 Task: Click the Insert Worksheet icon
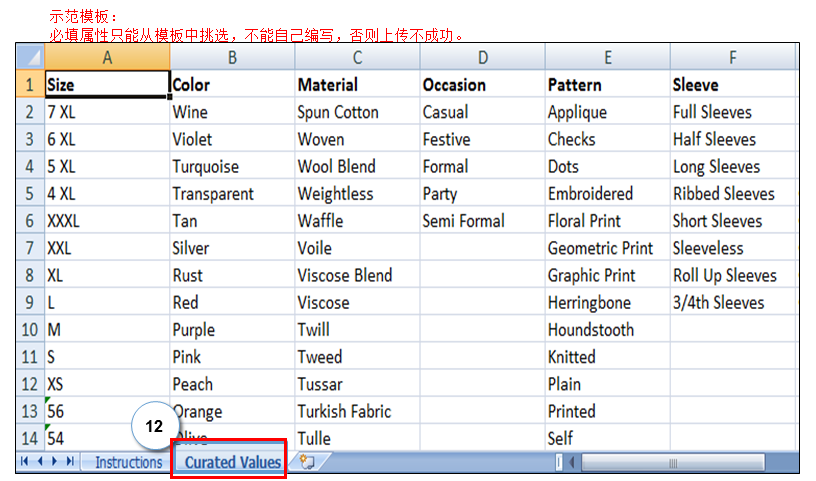pyautogui.click(x=307, y=462)
